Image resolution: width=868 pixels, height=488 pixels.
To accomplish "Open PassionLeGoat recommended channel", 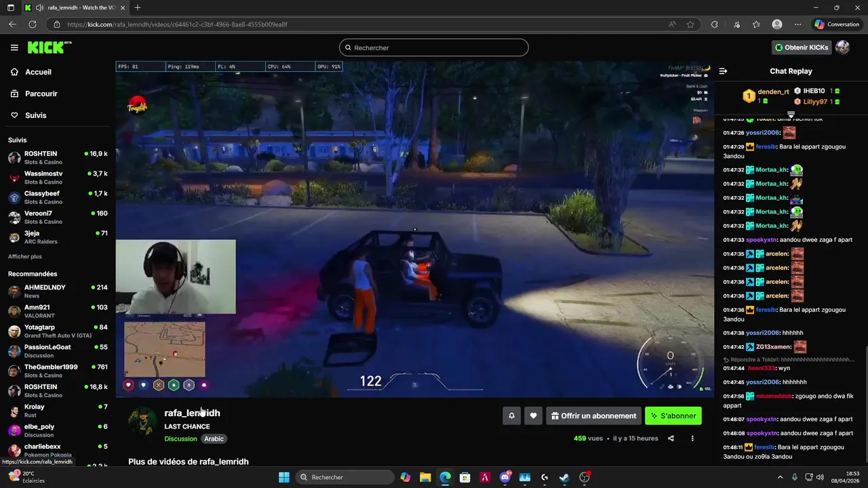I will [x=58, y=351].
